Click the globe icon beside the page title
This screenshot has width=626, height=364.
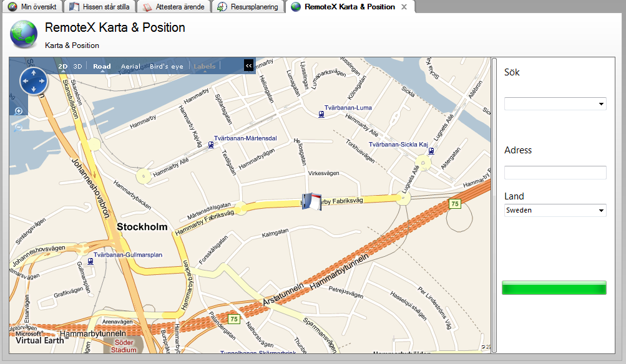coord(24,35)
